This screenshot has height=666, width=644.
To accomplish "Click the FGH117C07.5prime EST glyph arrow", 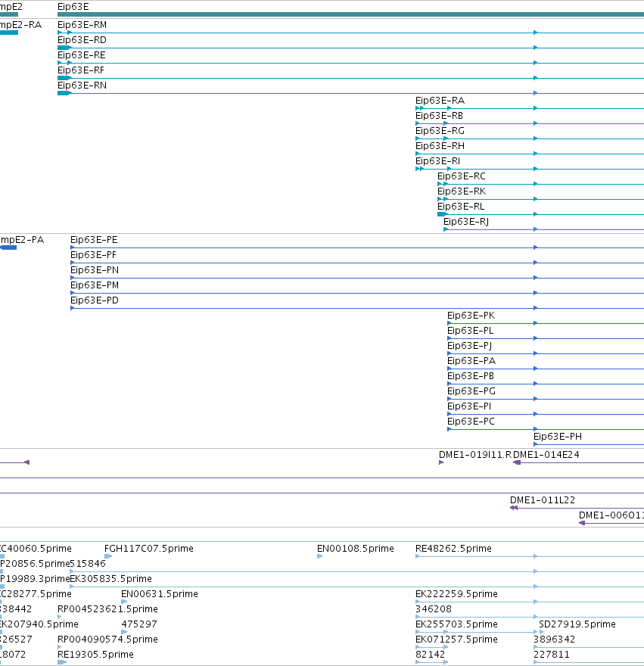I will (108, 556).
